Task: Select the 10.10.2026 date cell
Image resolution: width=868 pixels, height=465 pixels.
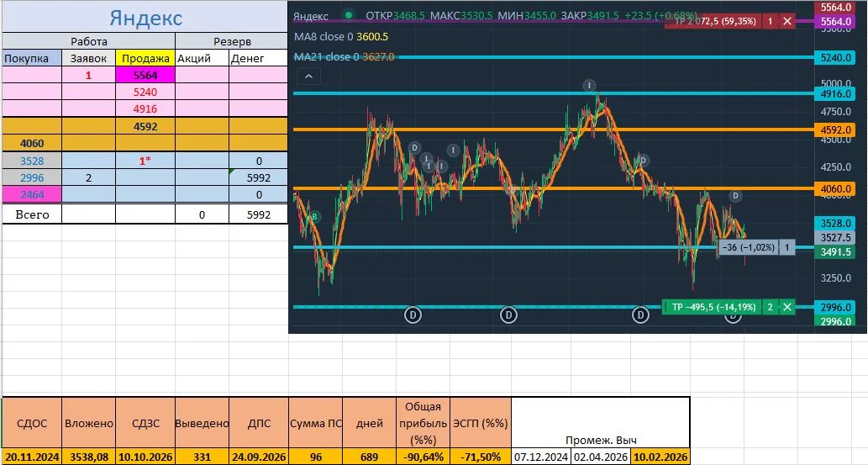Action: click(145, 457)
